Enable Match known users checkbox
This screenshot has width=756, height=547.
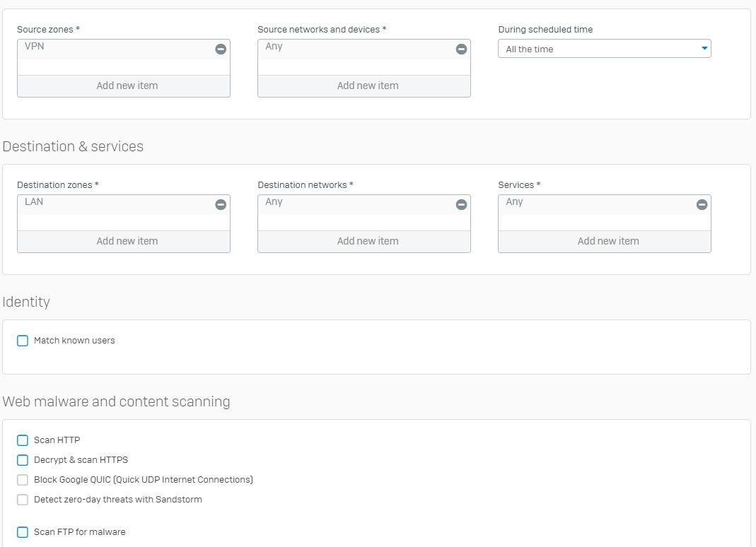pos(23,341)
